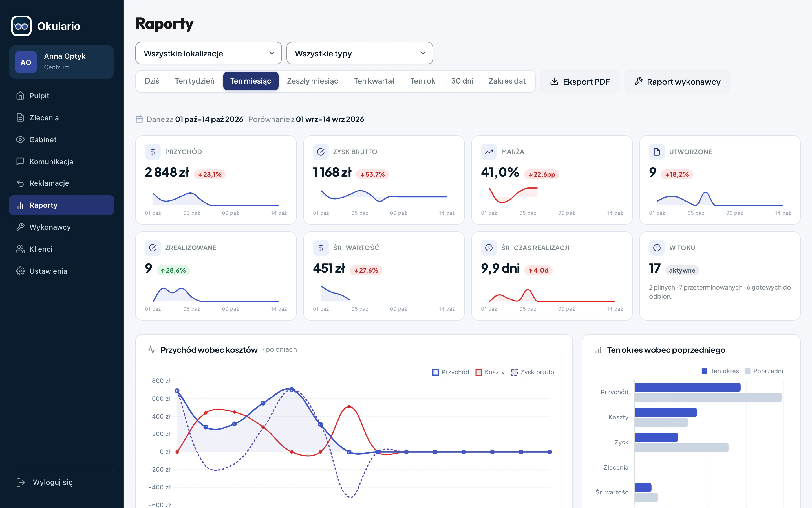Click the AO user avatar

(x=26, y=62)
